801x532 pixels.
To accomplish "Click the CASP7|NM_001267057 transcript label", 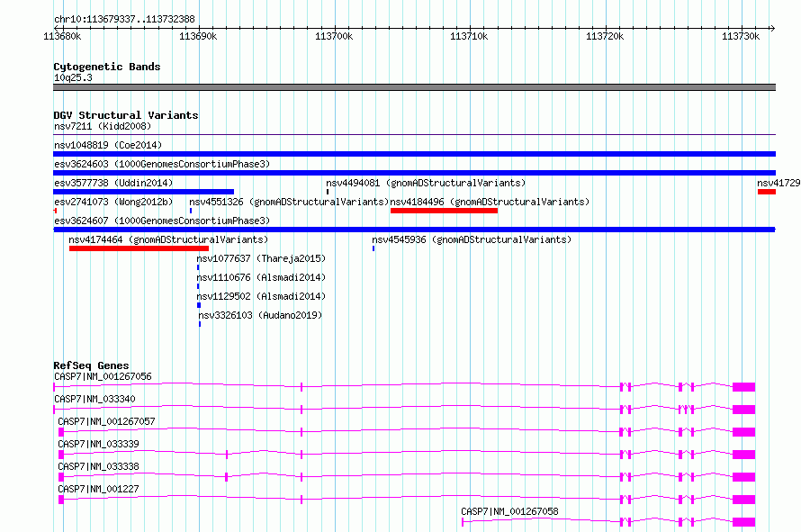I will pyautogui.click(x=106, y=421).
